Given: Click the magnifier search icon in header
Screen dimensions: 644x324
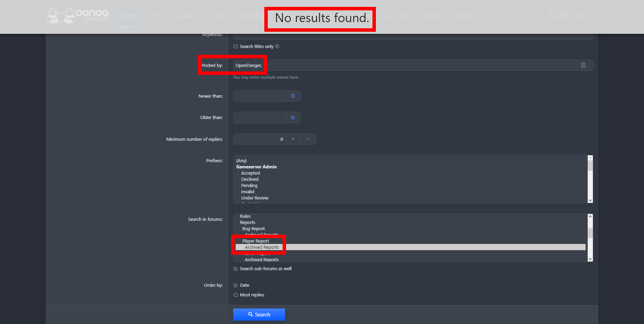Looking at the screenshot, I should click(592, 16).
